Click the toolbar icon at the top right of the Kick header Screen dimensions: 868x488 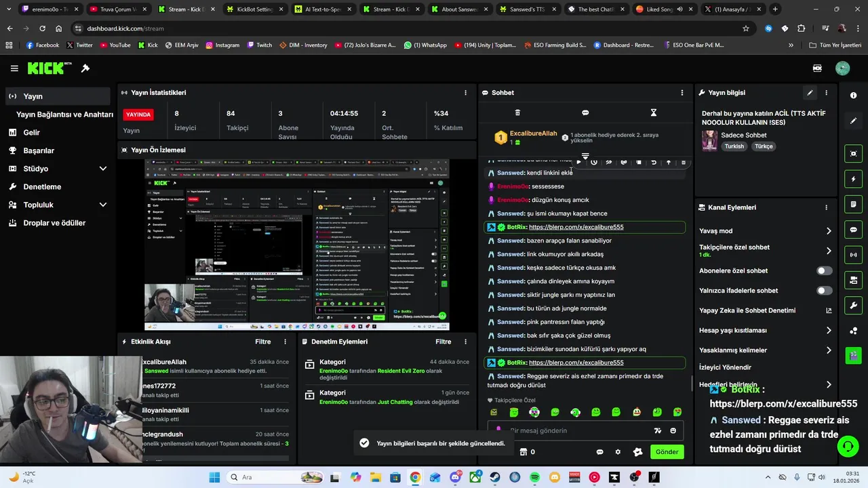point(817,68)
